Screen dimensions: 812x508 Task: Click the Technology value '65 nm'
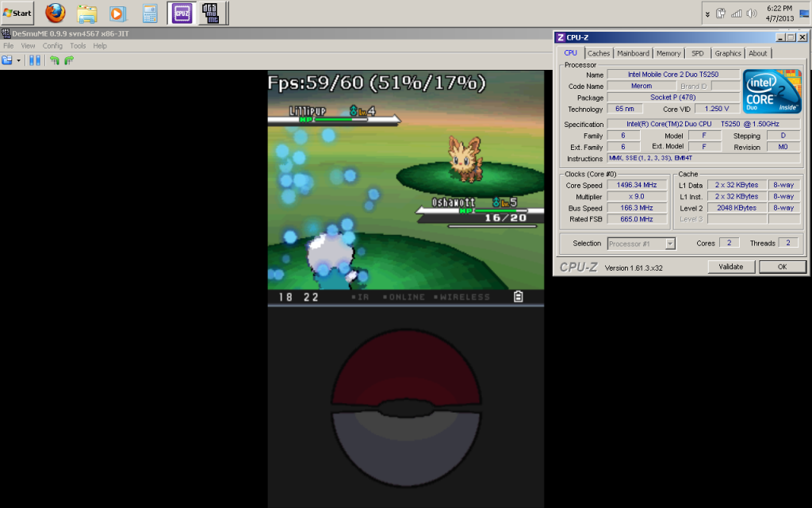(x=625, y=109)
